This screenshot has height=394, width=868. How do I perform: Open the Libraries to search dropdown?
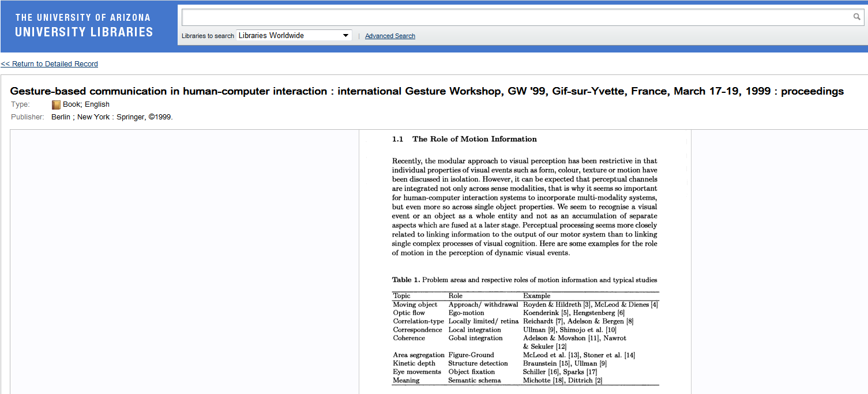pyautogui.click(x=294, y=36)
